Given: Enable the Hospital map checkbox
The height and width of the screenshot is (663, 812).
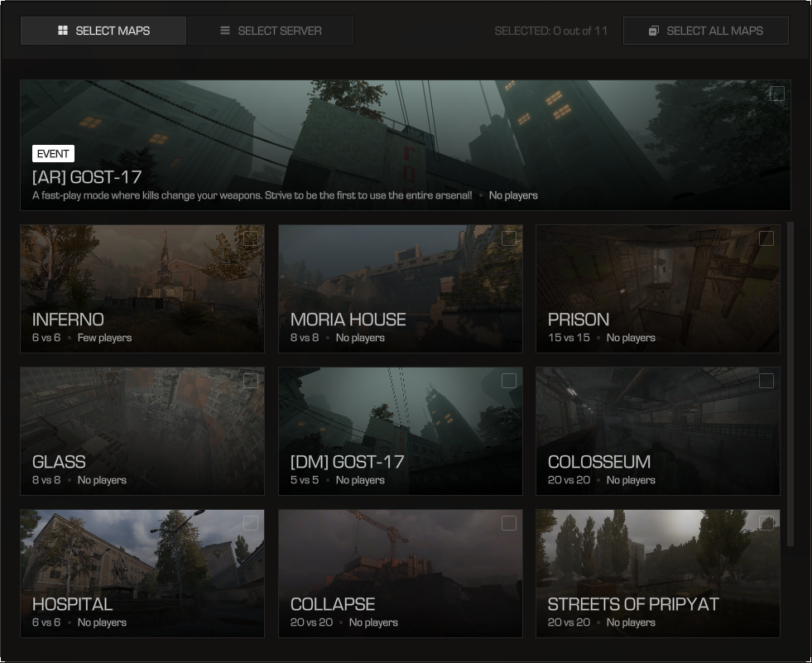Looking at the screenshot, I should (251, 523).
